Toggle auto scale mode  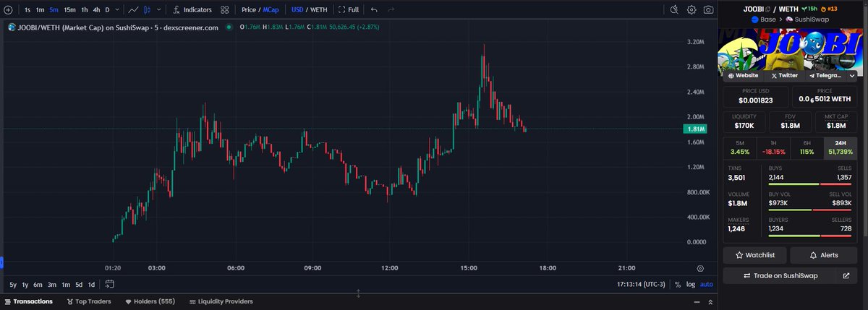[x=706, y=284]
